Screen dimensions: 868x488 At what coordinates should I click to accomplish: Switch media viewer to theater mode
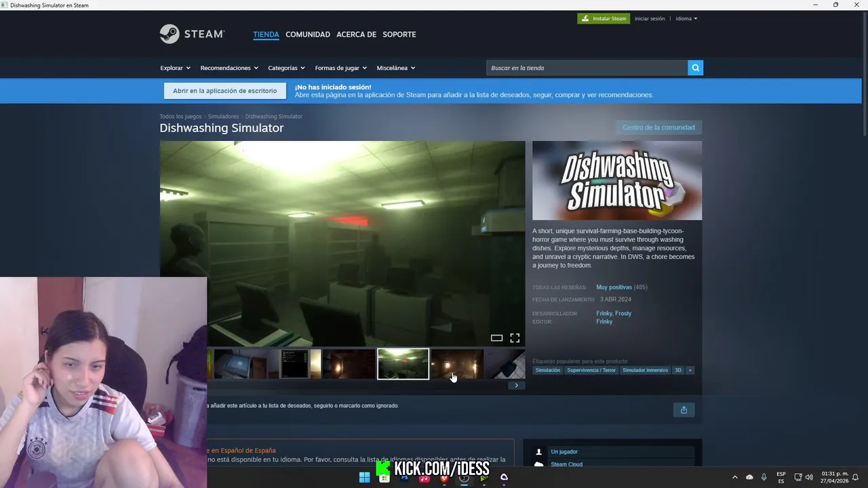point(496,338)
